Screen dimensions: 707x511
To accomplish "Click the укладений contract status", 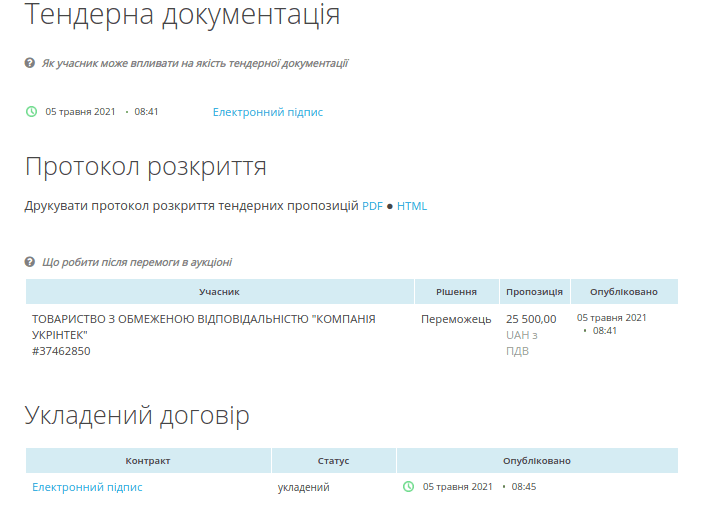I will pyautogui.click(x=303, y=487).
